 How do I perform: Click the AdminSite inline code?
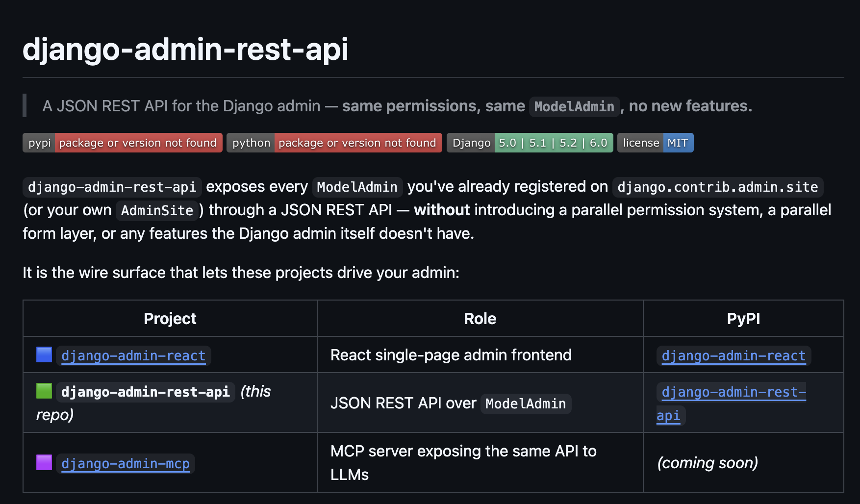(157, 210)
